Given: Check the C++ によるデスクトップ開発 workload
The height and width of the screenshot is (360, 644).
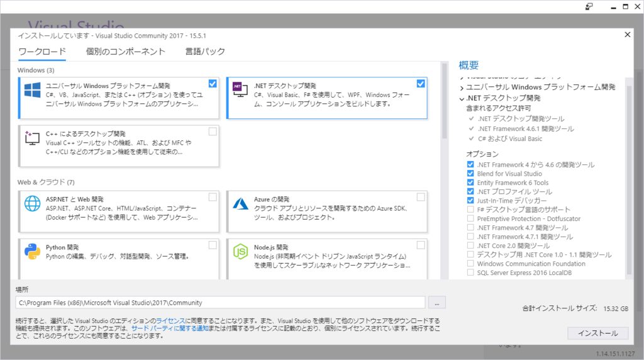Looking at the screenshot, I should [213, 132].
